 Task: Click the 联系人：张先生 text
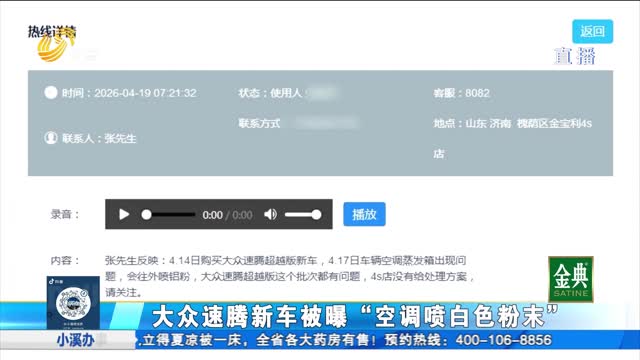point(99,138)
